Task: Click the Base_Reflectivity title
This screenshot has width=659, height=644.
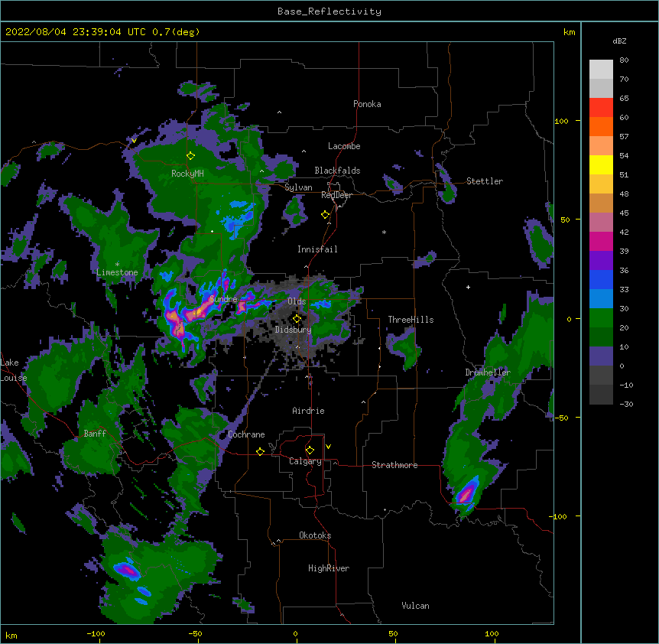Action: pos(329,11)
